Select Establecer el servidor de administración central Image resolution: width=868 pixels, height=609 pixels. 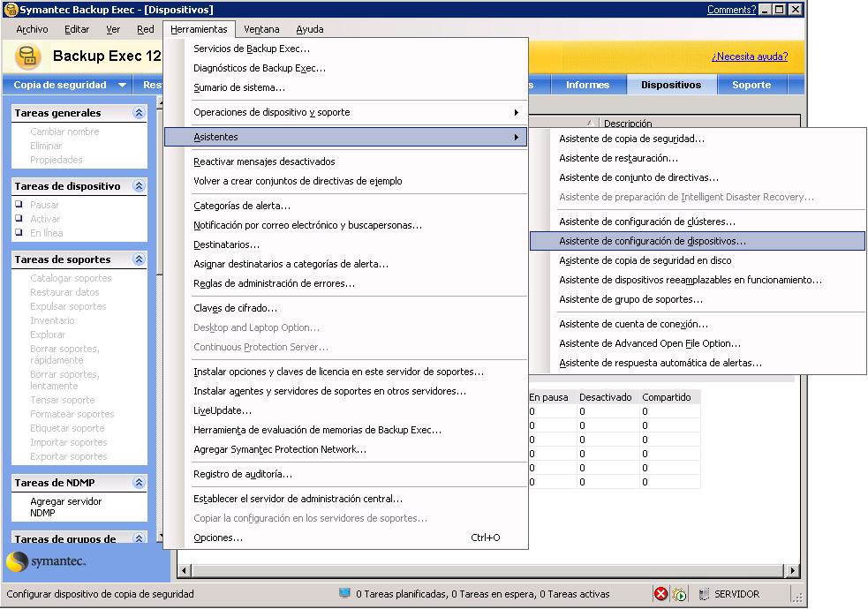[345, 499]
